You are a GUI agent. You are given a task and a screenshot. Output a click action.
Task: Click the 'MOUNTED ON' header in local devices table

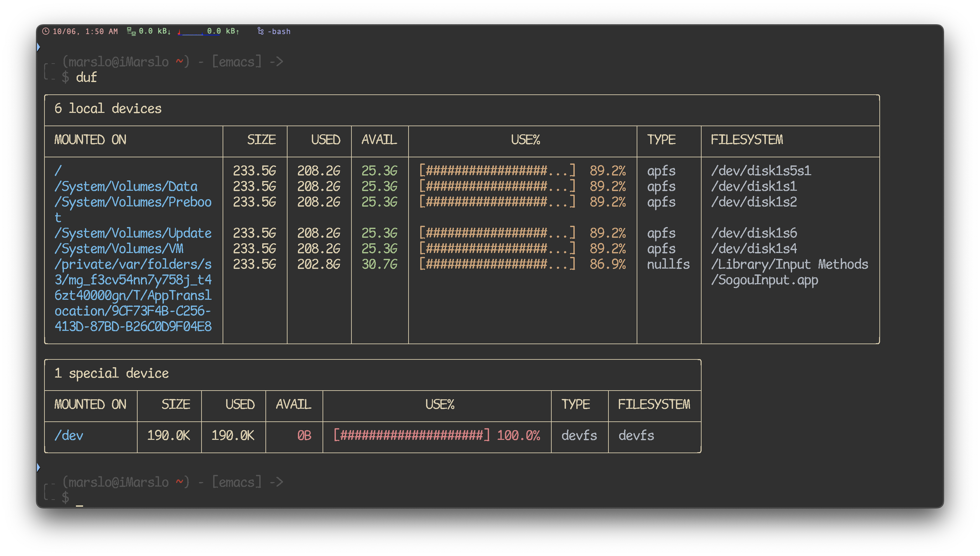pos(90,140)
